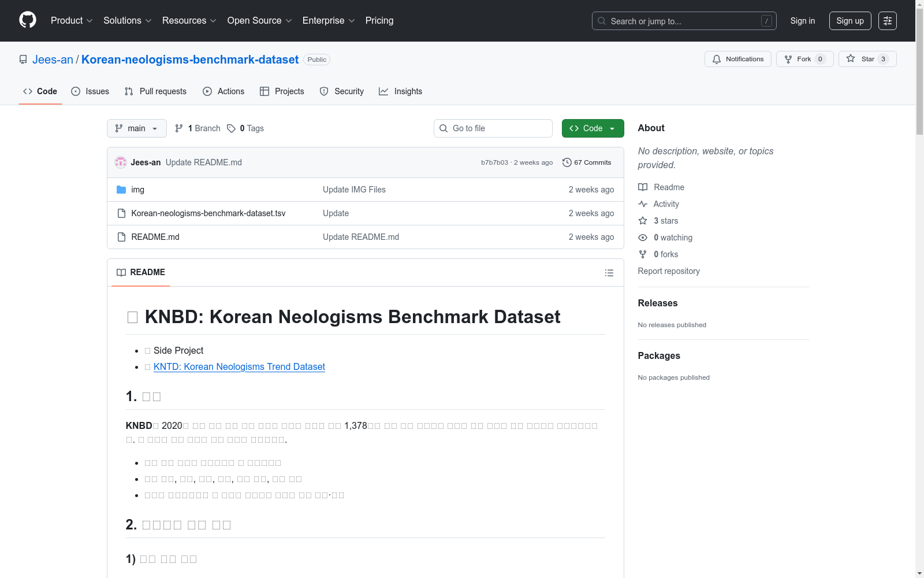
Task: View the 0 watching link
Action: (665, 238)
